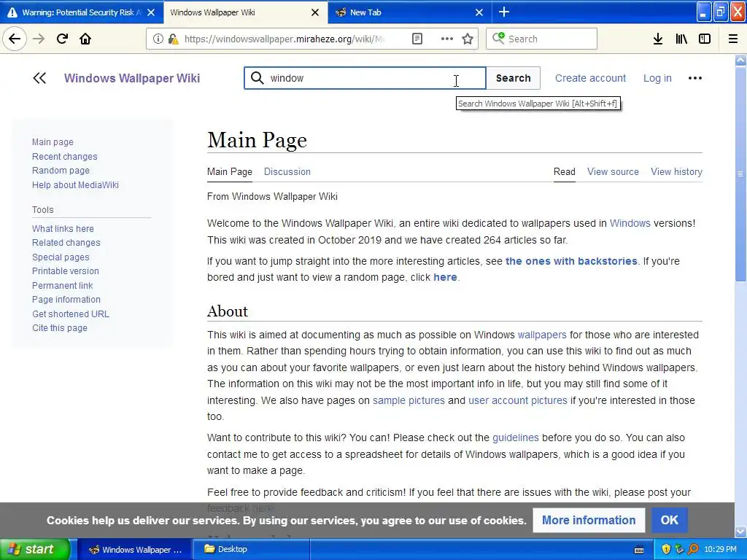Show site information icon in address bar
The width and height of the screenshot is (747, 560).
(158, 39)
